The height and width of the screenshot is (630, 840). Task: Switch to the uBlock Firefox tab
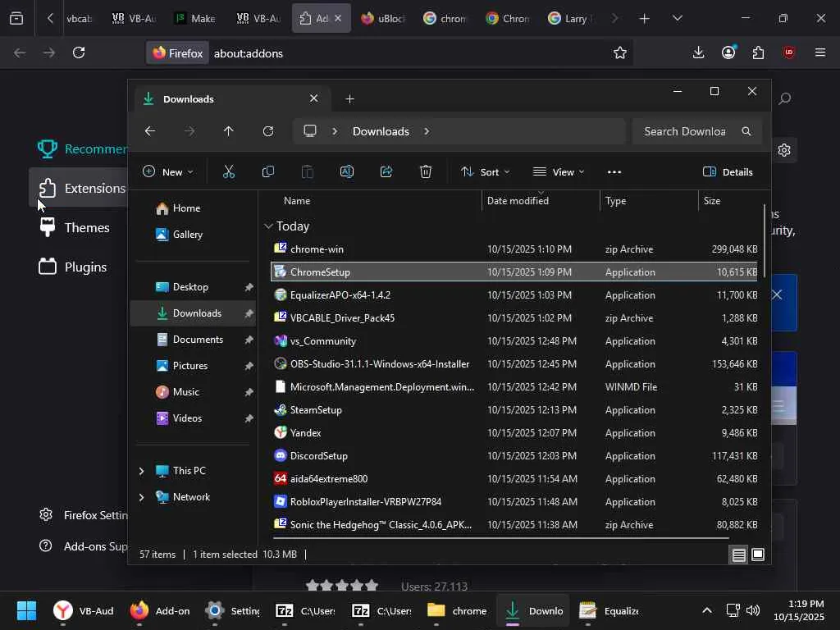[x=384, y=18]
